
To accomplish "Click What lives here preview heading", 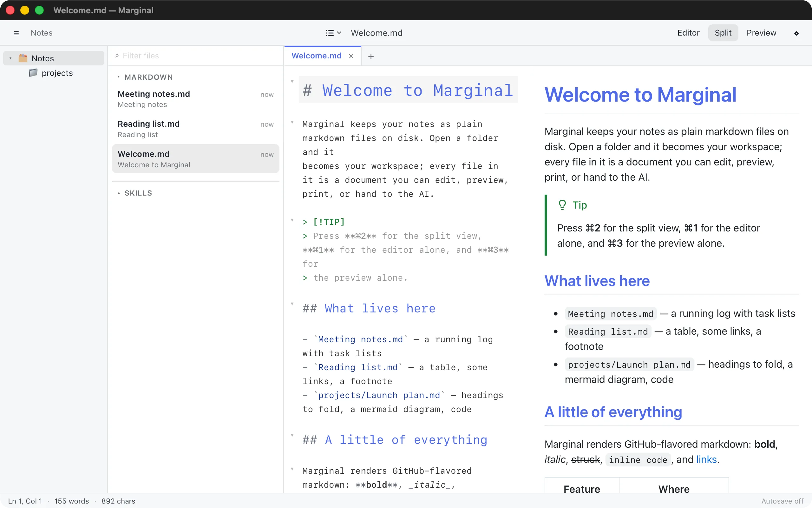I will 597,281.
